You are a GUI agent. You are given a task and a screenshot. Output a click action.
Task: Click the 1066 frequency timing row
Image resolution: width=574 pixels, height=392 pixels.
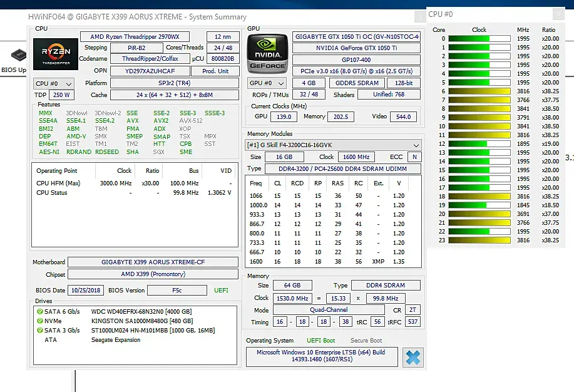click(333, 196)
